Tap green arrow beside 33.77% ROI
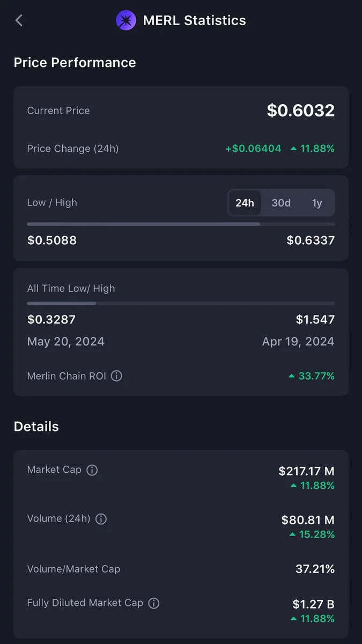The width and height of the screenshot is (362, 644). (x=292, y=377)
